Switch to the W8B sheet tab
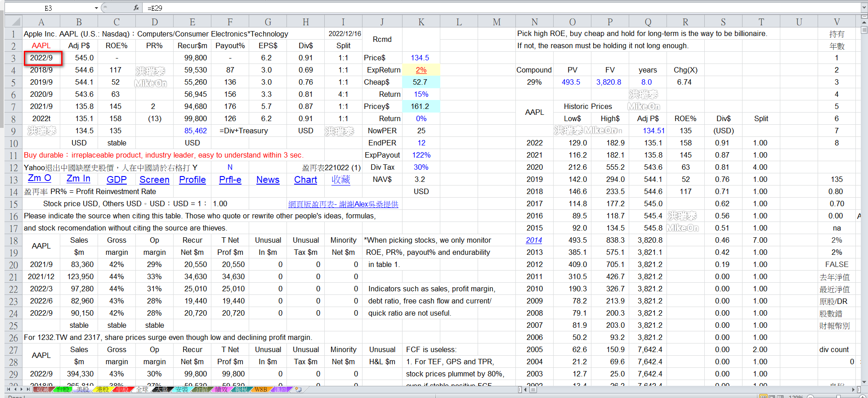 (261, 389)
